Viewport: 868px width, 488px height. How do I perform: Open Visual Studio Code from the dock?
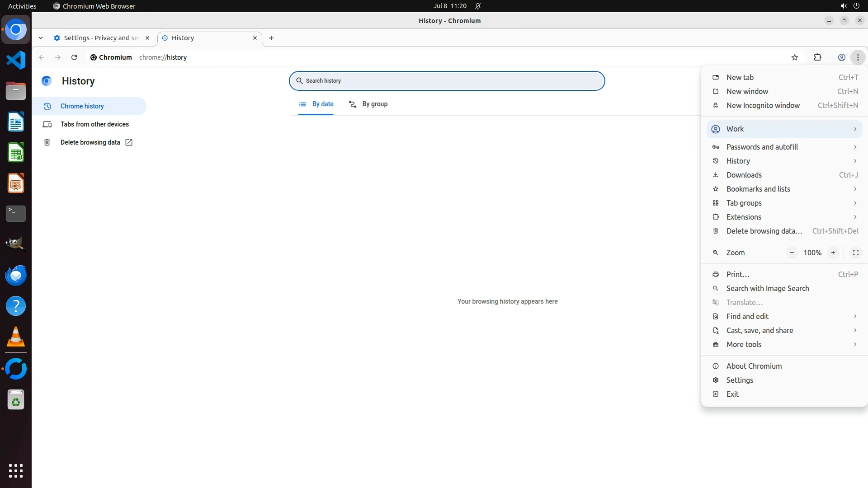pyautogui.click(x=16, y=60)
